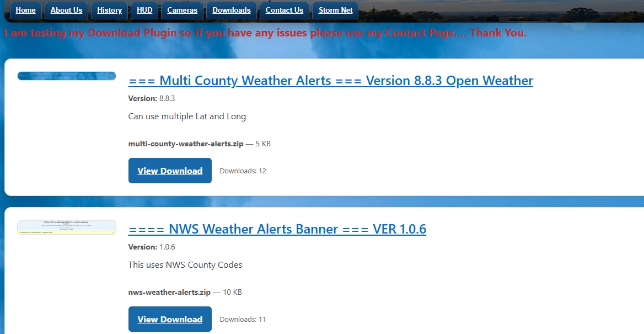This screenshot has width=644, height=334.
Task: Click the 'Downloads: 11' count text
Action: [243, 319]
